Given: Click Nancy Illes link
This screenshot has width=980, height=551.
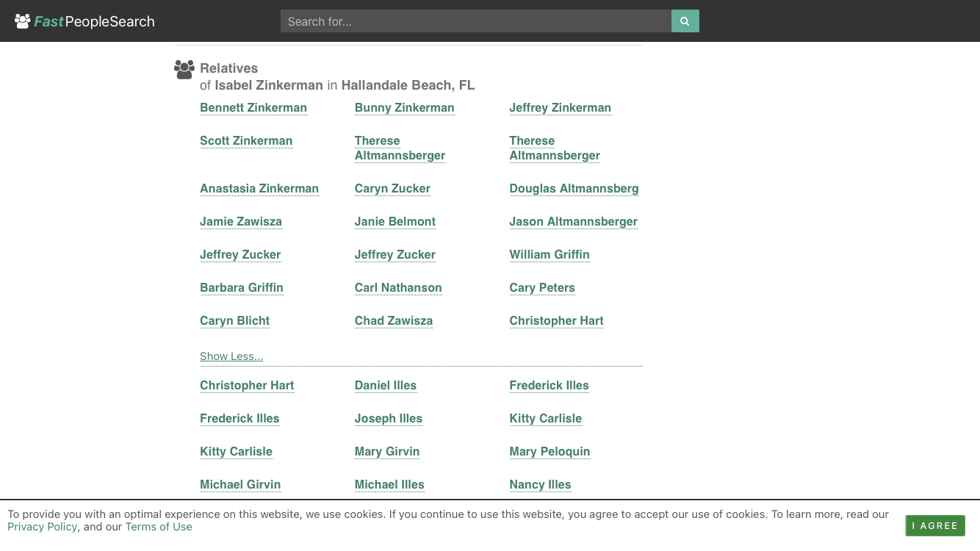Looking at the screenshot, I should [x=541, y=485].
